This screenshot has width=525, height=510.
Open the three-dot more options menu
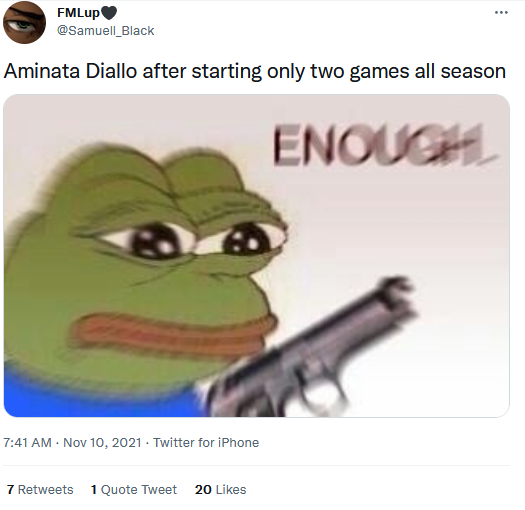tap(501, 13)
